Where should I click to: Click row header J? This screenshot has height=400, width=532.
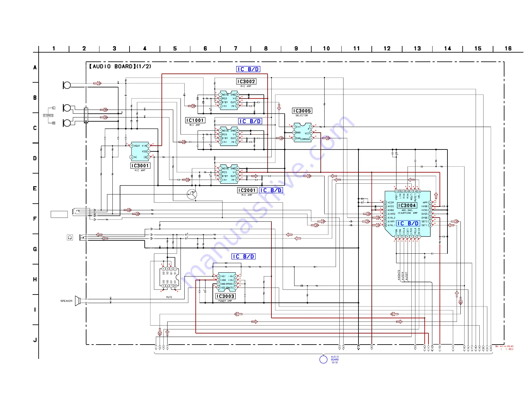pos(35,340)
